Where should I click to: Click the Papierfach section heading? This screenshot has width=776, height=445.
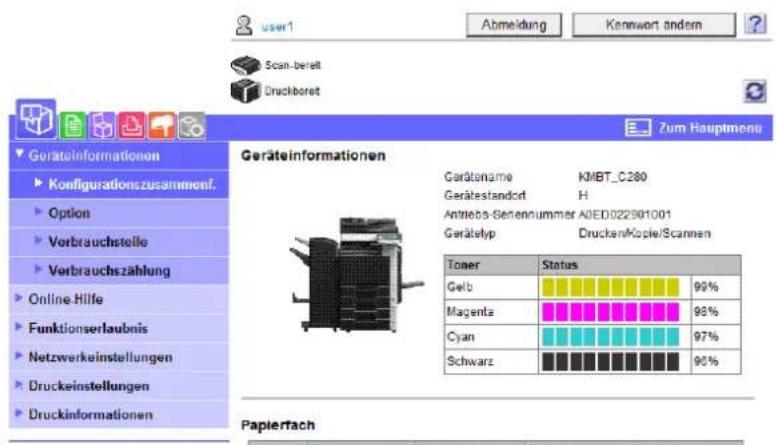pyautogui.click(x=278, y=425)
